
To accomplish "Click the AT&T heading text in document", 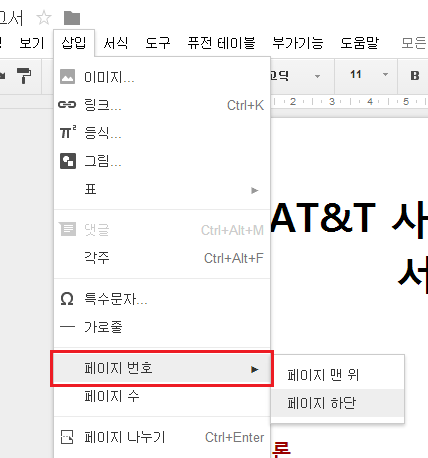I will [x=323, y=218].
